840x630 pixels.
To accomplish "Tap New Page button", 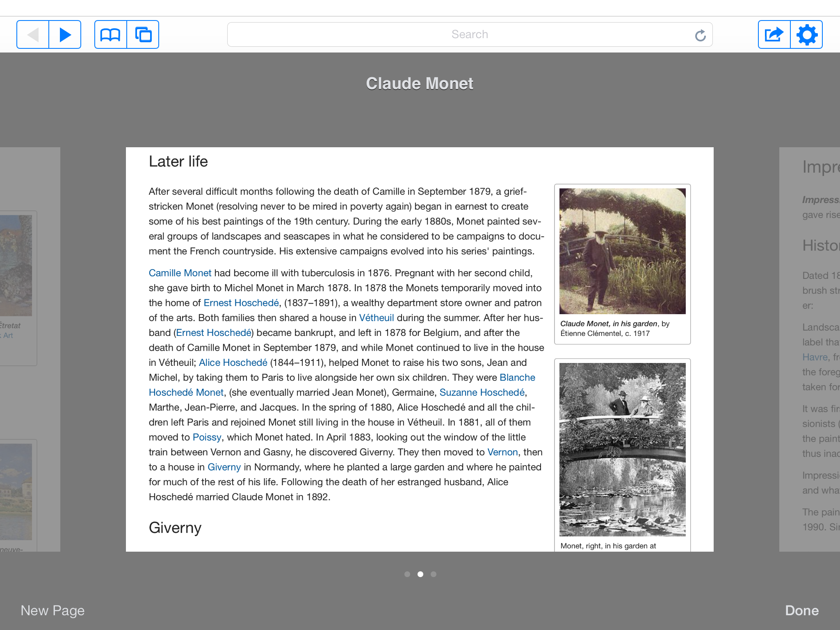I will point(52,610).
